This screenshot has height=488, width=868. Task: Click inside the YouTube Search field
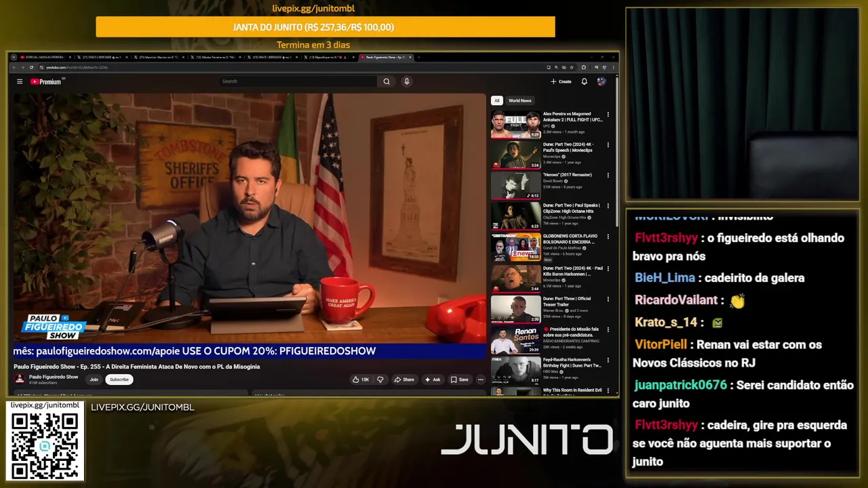point(298,81)
